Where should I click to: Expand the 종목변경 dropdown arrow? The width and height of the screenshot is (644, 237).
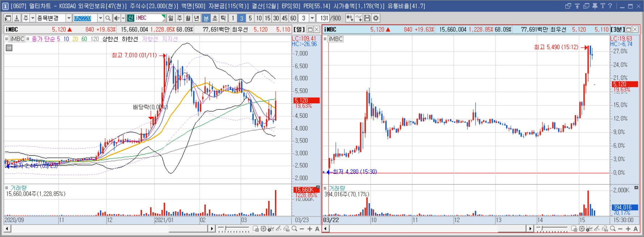69,18
